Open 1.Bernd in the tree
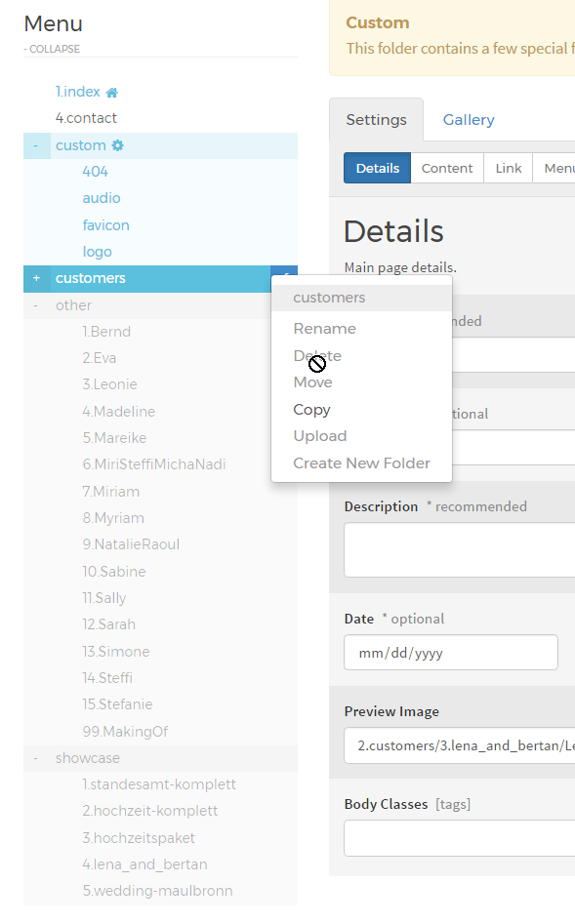The height and width of the screenshot is (924, 575). (106, 332)
